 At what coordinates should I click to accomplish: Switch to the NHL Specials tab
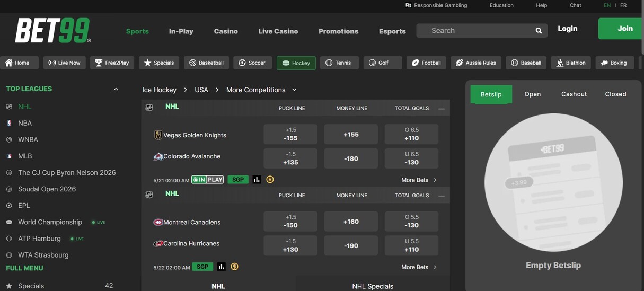coord(373,286)
